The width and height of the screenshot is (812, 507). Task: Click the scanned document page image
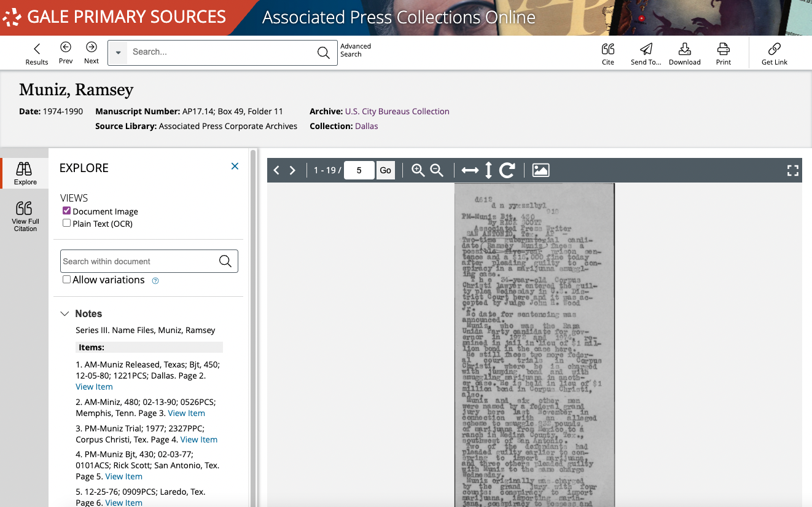[534, 345]
